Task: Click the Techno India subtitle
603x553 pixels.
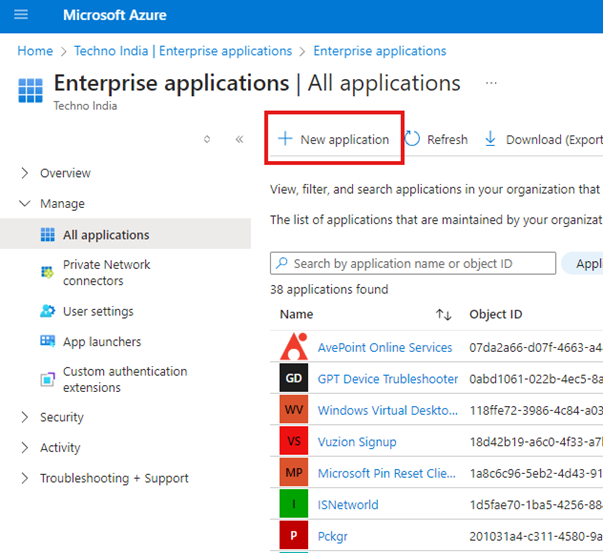Action: [x=85, y=106]
